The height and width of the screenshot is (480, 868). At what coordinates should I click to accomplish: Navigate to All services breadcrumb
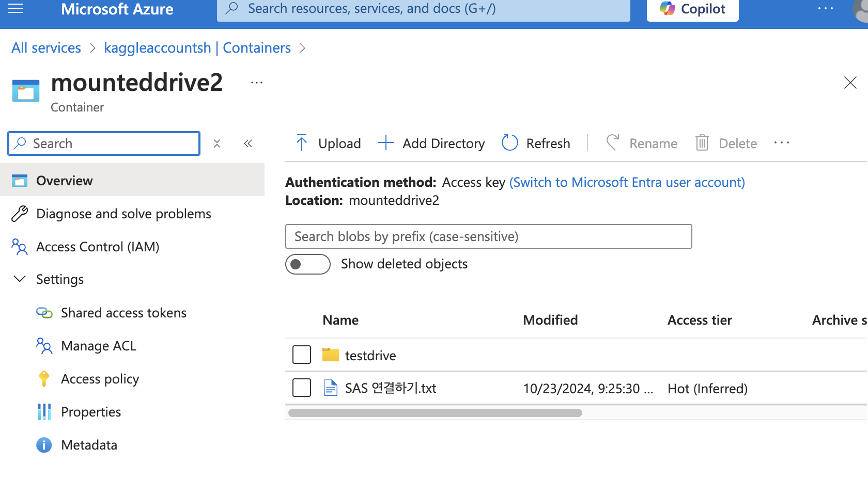46,48
